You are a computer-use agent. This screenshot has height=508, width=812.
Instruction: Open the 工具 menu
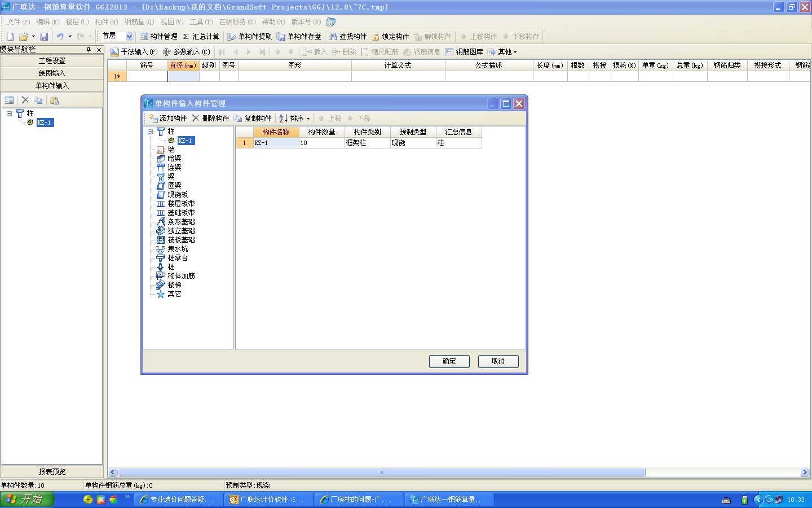point(201,22)
